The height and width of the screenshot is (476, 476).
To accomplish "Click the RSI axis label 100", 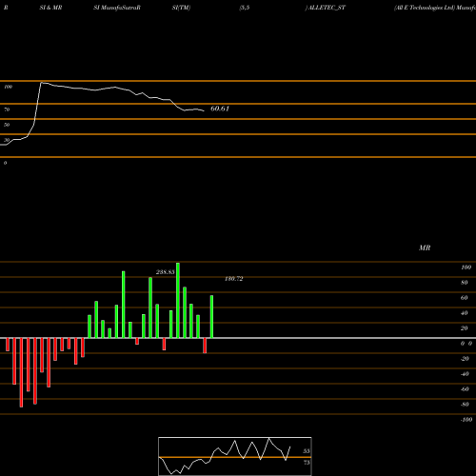I will coord(8,87).
